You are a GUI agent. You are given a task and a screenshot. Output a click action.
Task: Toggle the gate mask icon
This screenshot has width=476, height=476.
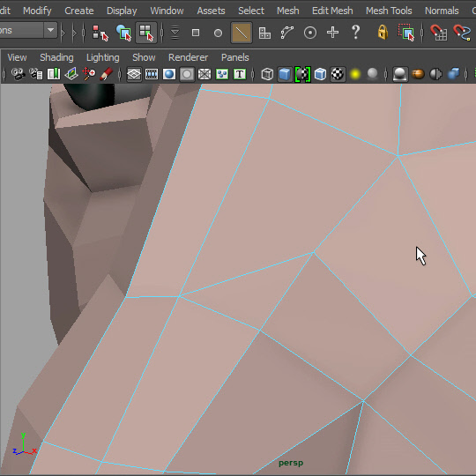coord(187,74)
